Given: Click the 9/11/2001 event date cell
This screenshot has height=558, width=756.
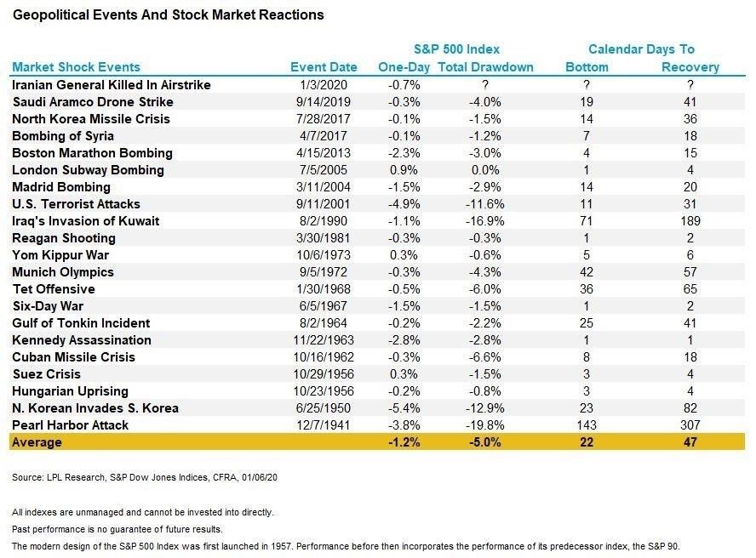Looking at the screenshot, I should (323, 204).
